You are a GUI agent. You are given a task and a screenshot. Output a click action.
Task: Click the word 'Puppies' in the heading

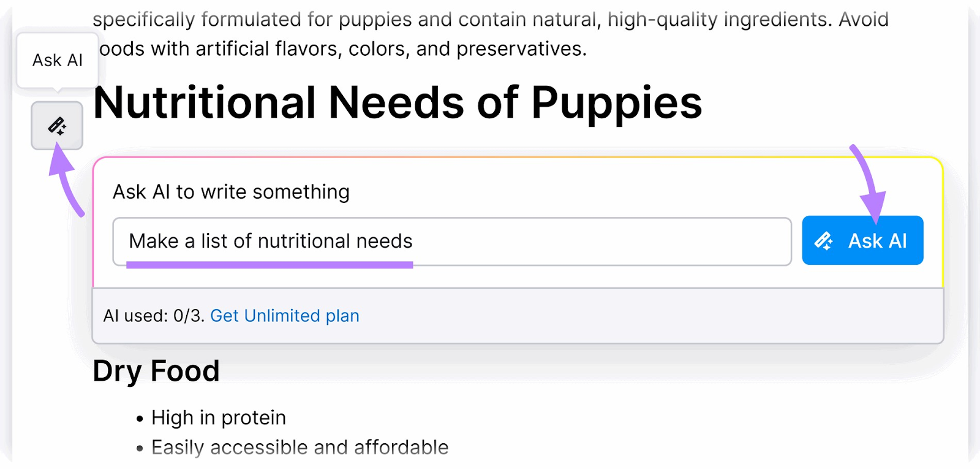pyautogui.click(x=617, y=104)
